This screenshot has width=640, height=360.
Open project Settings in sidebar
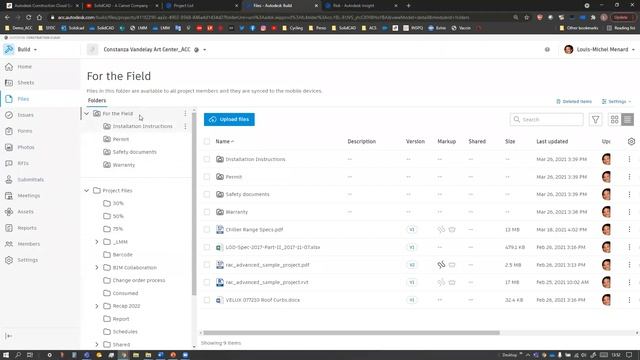pyautogui.click(x=27, y=260)
